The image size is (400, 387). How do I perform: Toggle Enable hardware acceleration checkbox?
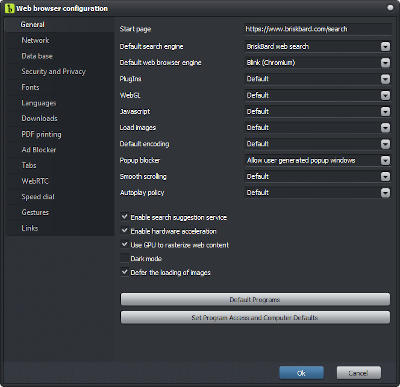(125, 231)
